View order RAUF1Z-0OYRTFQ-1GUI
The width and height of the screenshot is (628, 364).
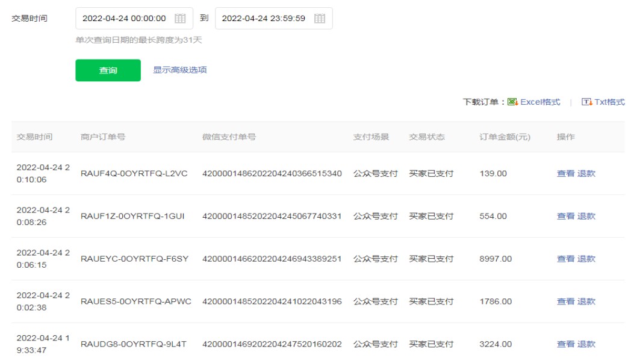565,216
